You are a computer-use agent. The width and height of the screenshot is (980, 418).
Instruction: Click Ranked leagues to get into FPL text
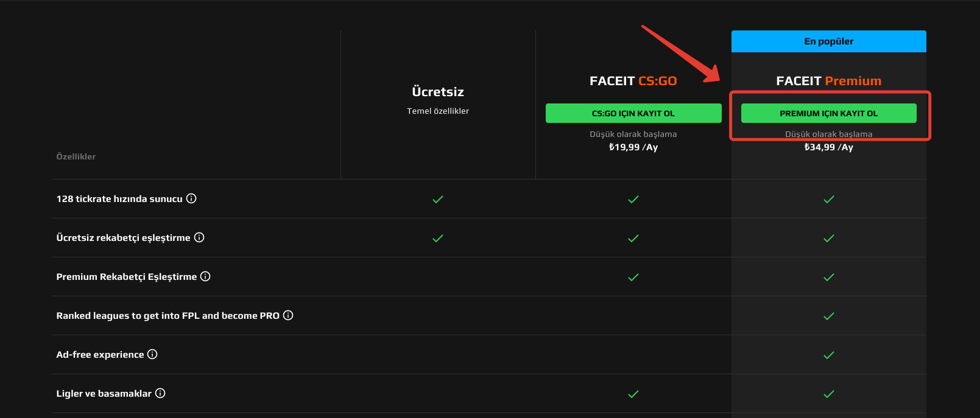[x=168, y=316]
